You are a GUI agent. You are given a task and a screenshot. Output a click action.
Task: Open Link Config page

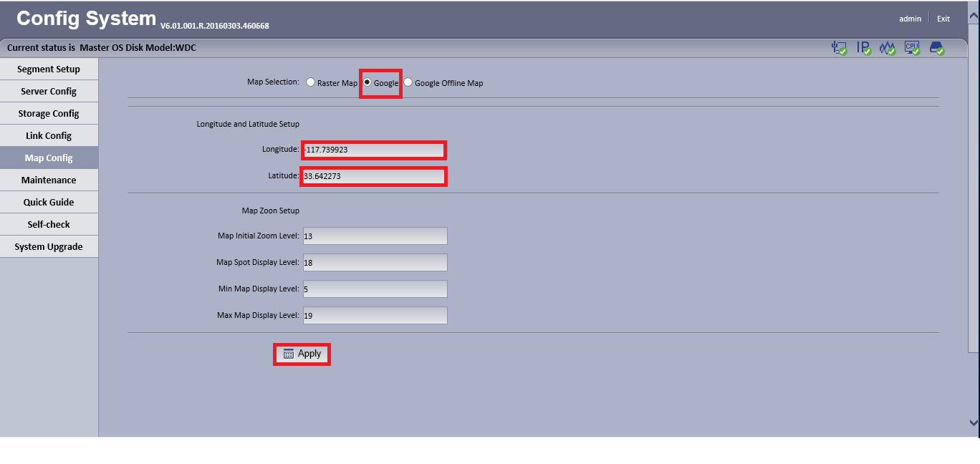coord(49,136)
